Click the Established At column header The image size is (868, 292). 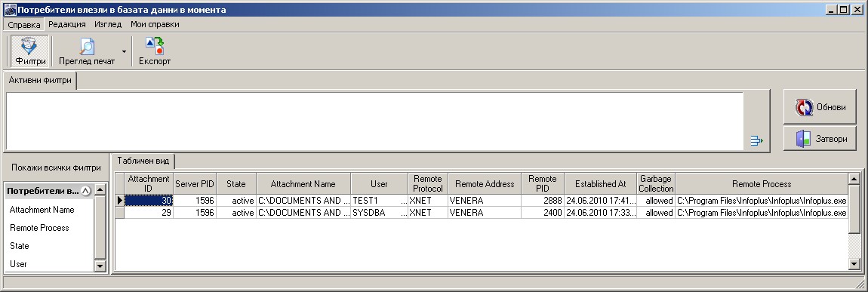tap(600, 183)
